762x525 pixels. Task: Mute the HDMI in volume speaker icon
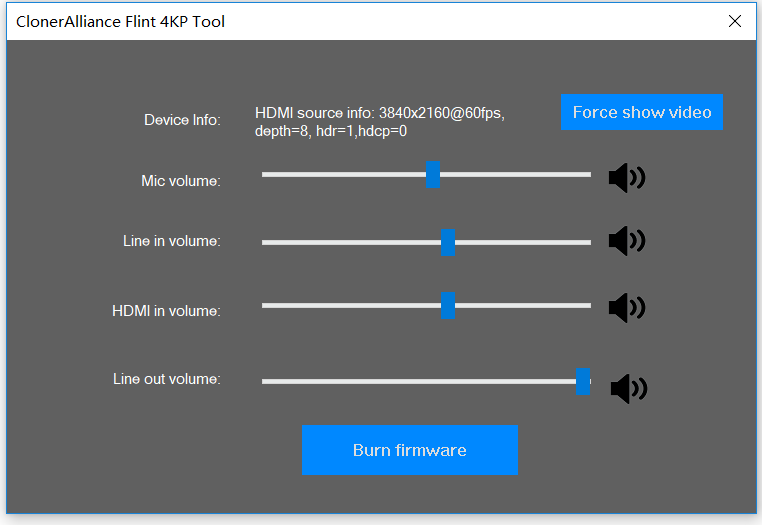click(x=627, y=308)
